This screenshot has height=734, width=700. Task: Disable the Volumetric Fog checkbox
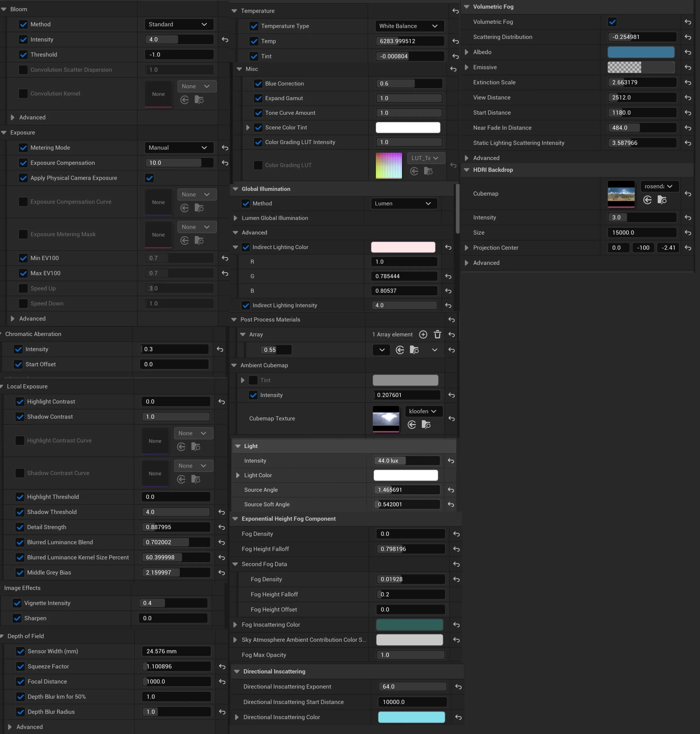pyautogui.click(x=612, y=22)
